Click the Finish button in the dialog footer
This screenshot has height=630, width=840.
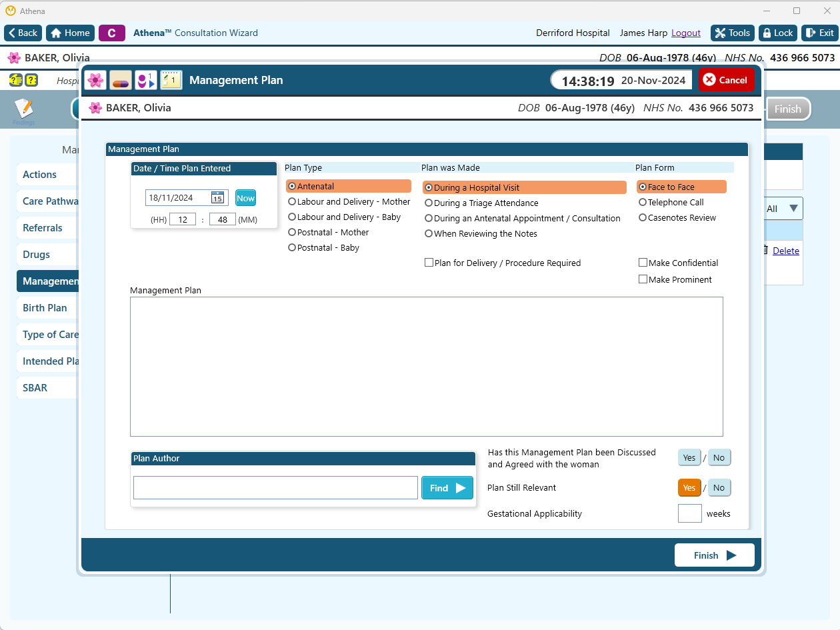(715, 555)
